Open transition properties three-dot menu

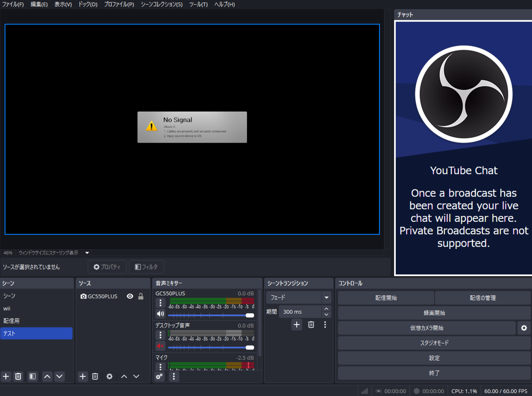325,325
